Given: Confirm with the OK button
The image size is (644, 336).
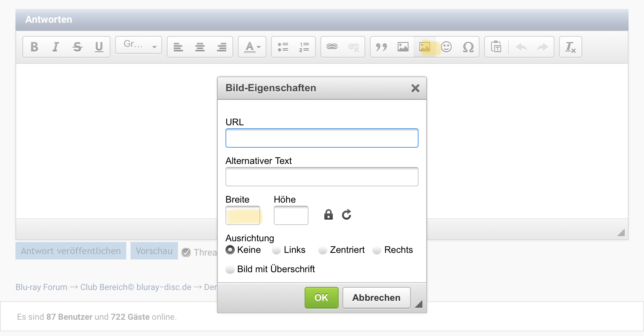Looking at the screenshot, I should pos(322,298).
